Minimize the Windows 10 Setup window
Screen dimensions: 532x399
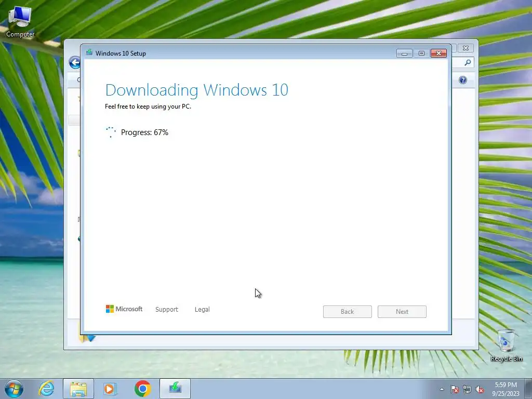coord(404,54)
